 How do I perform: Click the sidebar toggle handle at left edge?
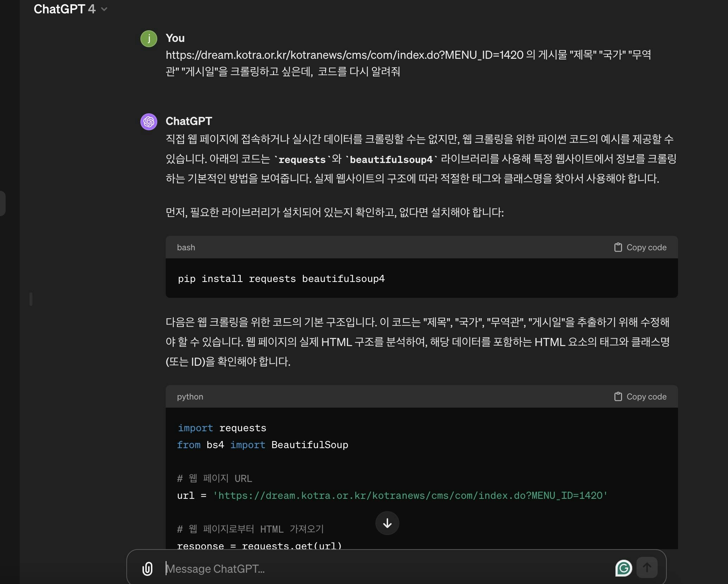click(31, 299)
